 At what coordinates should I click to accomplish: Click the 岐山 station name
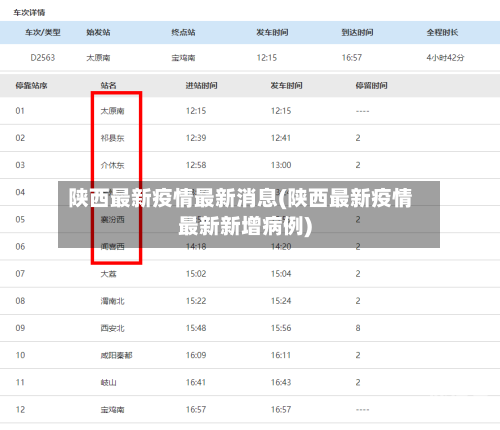(109, 382)
